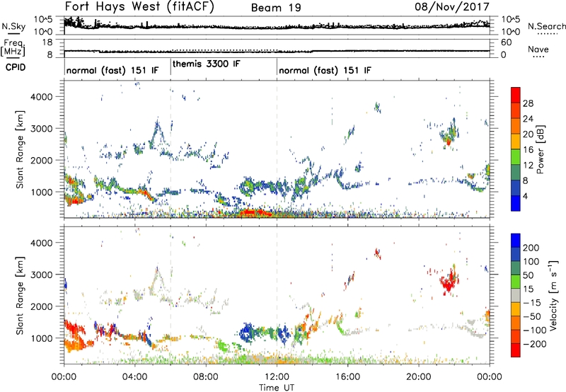Click the 'Slant Range [km]' label of velocity panel
The image size is (566, 392).
[x=20, y=295]
